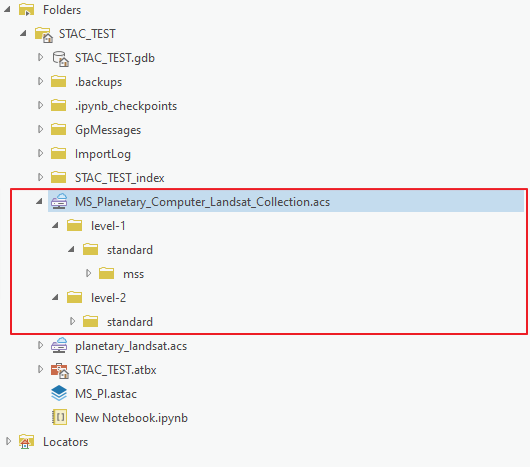Viewport: 530px width, 467px height.
Task: Collapse the standard folder under level-1
Action: click(71, 250)
